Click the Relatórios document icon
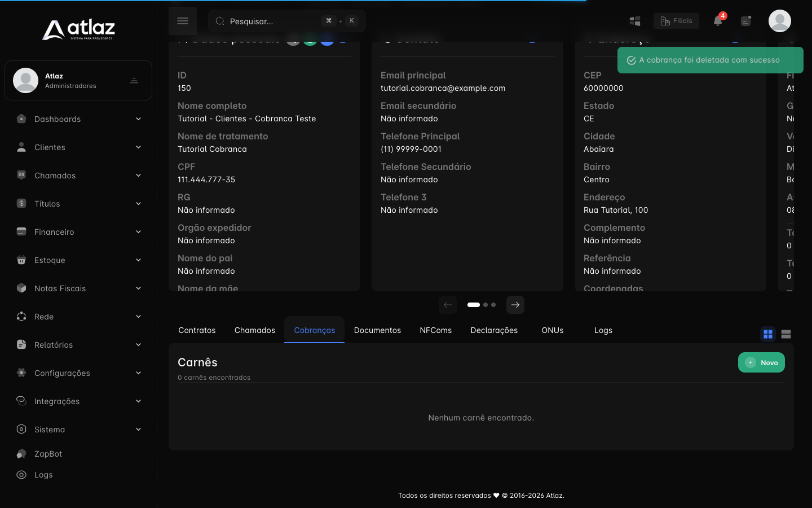Viewport: 812px width, 508px height. click(x=21, y=345)
